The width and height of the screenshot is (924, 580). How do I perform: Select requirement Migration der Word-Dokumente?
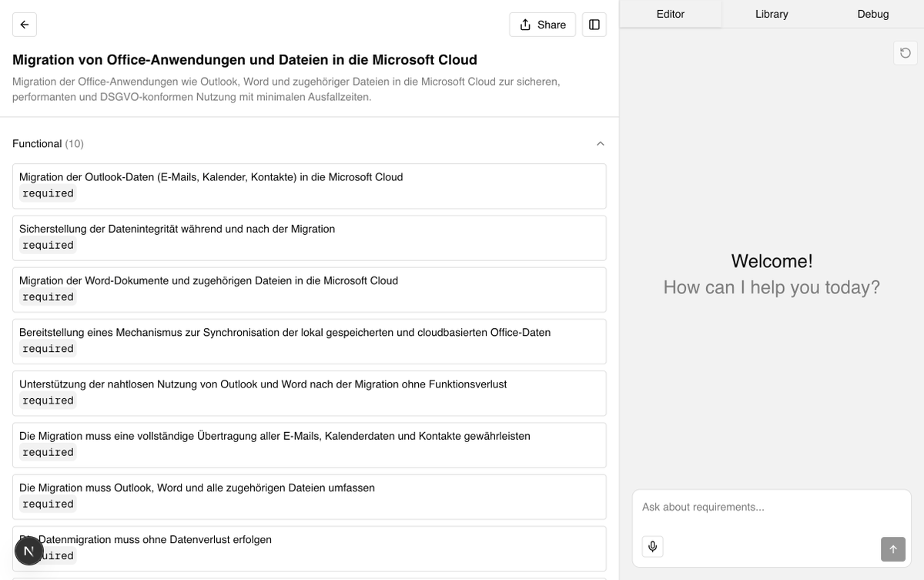click(x=310, y=289)
